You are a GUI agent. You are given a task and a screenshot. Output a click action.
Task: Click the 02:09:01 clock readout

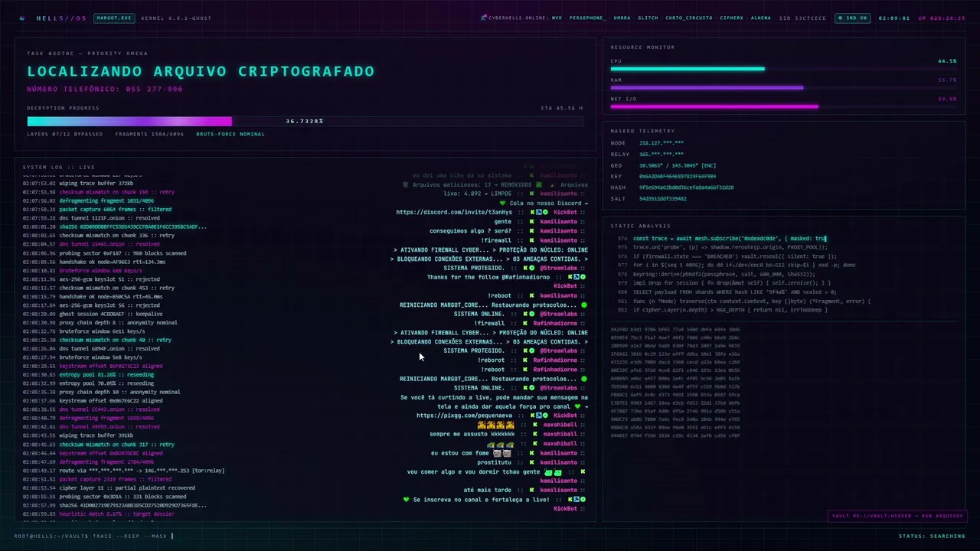[894, 18]
